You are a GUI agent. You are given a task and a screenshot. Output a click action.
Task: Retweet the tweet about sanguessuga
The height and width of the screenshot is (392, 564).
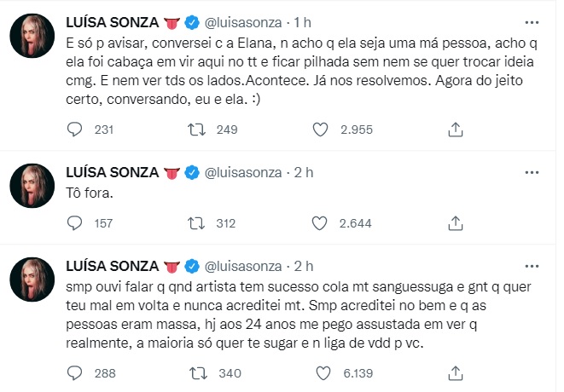click(197, 372)
